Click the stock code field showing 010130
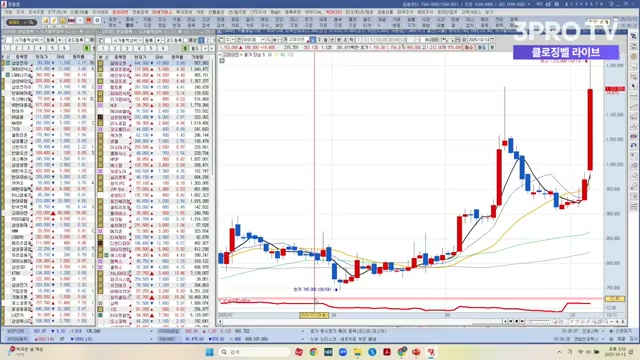The height and width of the screenshot is (360, 640). pos(251,40)
